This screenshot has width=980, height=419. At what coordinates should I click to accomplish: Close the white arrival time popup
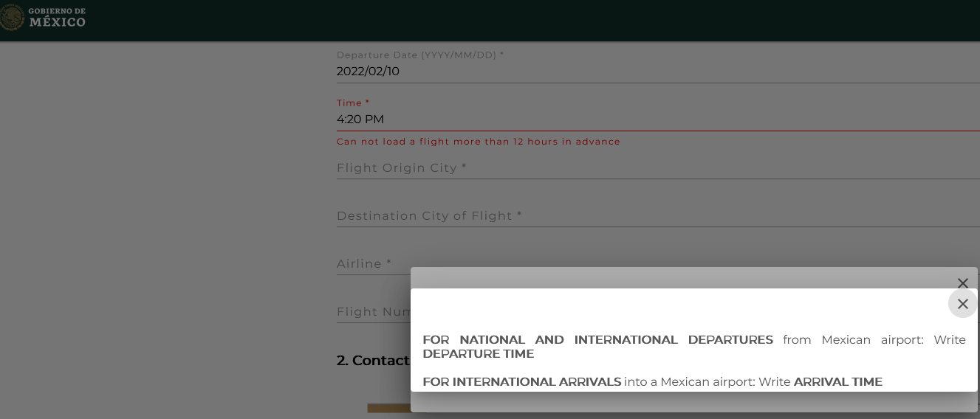[x=962, y=304]
